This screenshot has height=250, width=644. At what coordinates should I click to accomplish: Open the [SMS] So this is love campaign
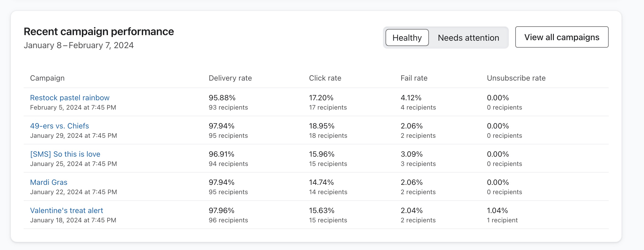(65, 154)
